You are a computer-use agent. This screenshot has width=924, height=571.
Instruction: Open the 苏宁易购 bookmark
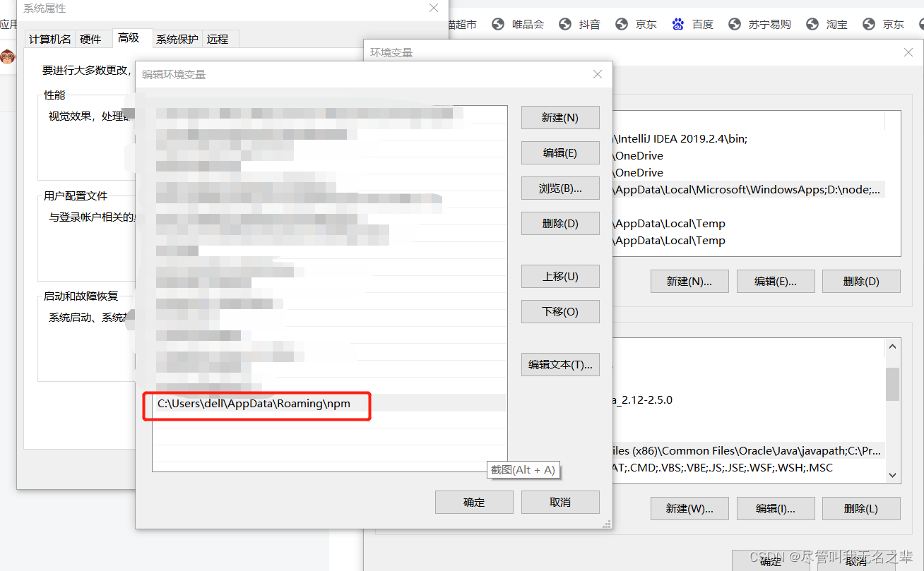click(769, 23)
